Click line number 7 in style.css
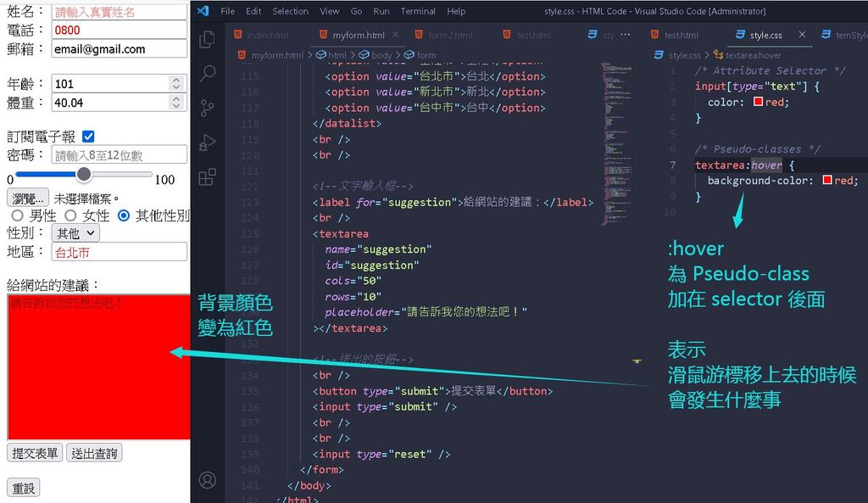868x503 pixels. 672,165
